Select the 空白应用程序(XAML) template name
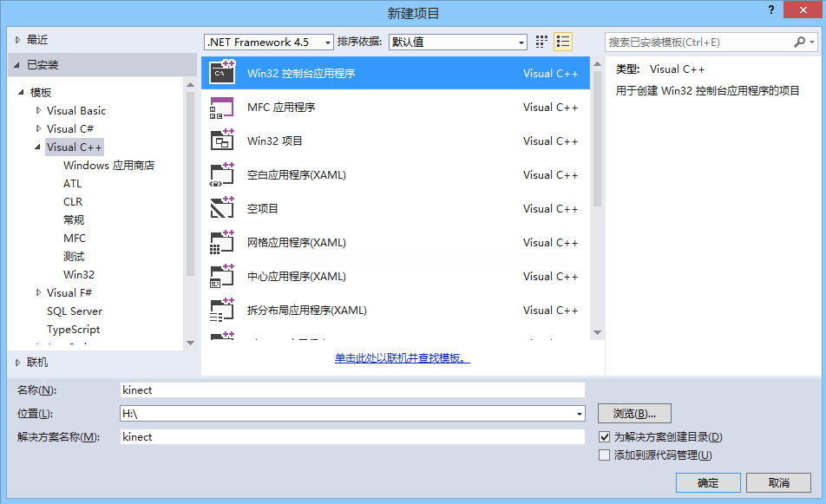This screenshot has height=504, width=826. coord(297,175)
